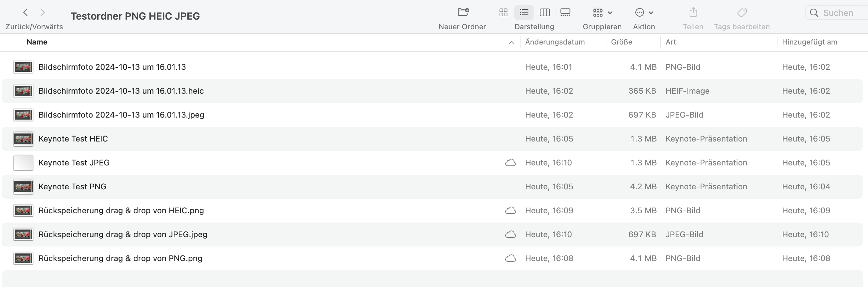Click iCloud status icon for Keynote Test JPEG

pos(511,163)
